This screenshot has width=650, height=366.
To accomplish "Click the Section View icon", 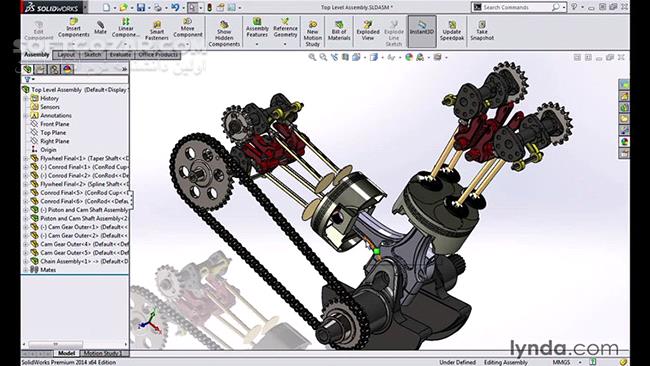I will [x=345, y=57].
